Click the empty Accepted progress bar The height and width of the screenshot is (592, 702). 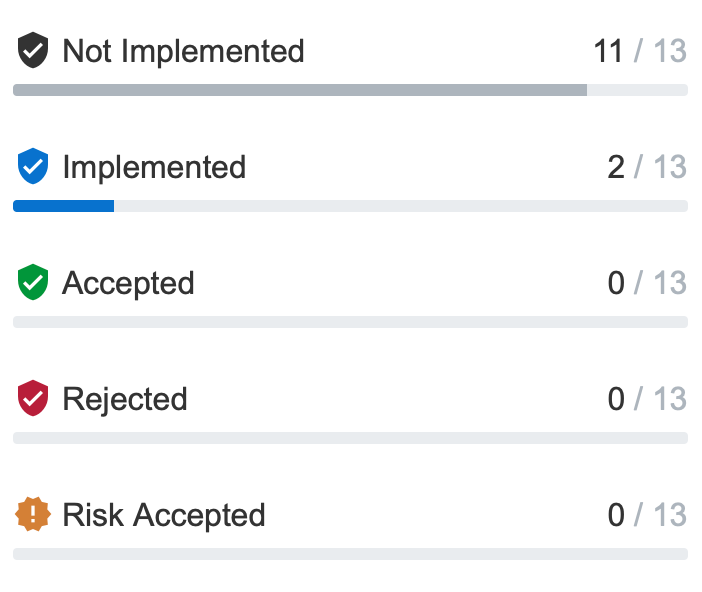coord(350,322)
